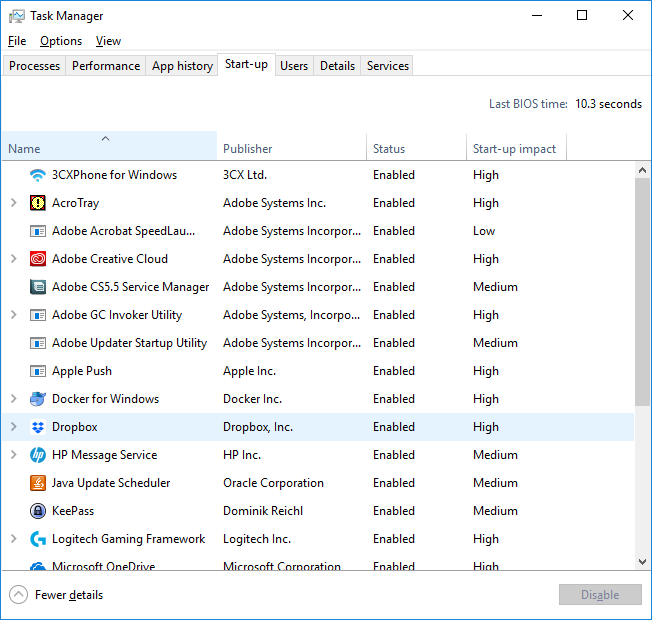Switch to the Processes tab
The image size is (652, 620).
(35, 66)
